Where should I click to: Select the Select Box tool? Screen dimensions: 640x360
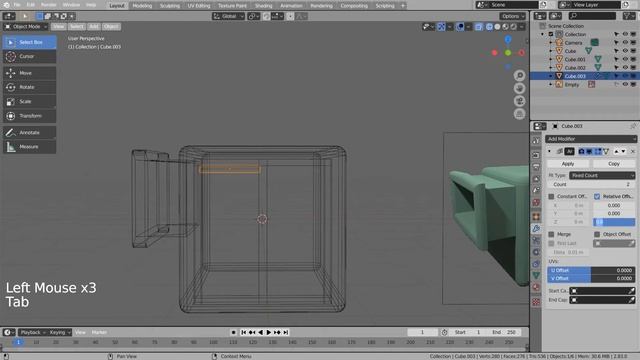tap(29, 42)
